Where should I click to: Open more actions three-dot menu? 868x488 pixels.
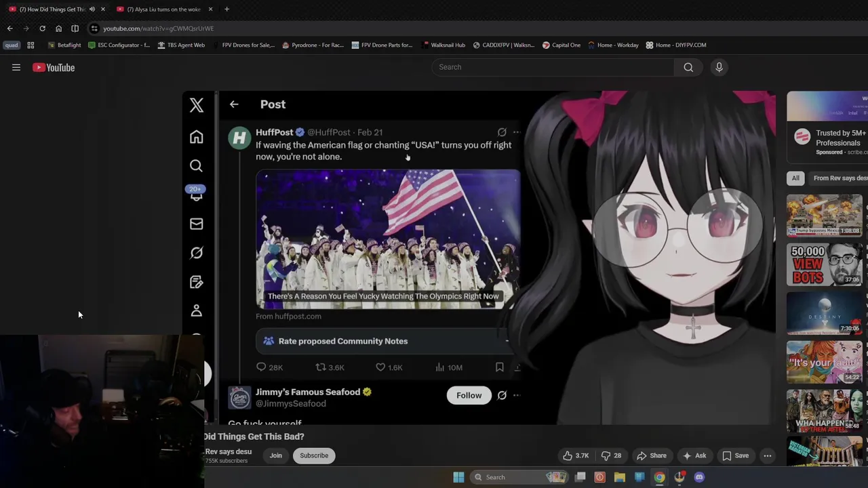768,455
